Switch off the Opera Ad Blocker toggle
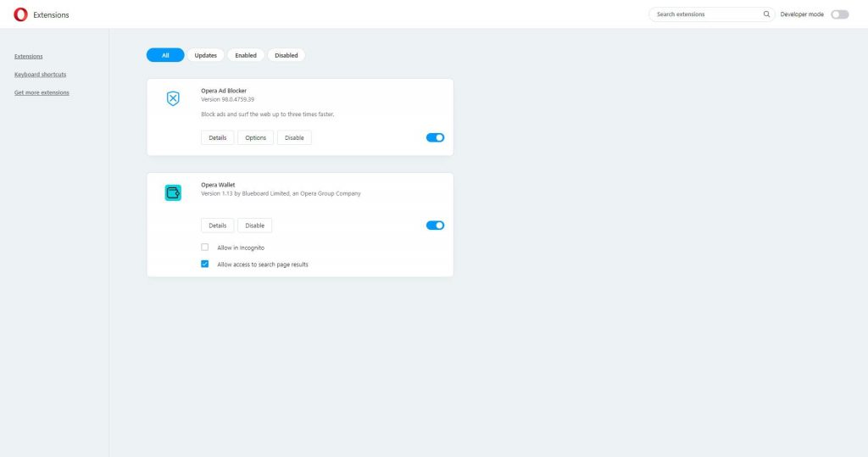 435,137
